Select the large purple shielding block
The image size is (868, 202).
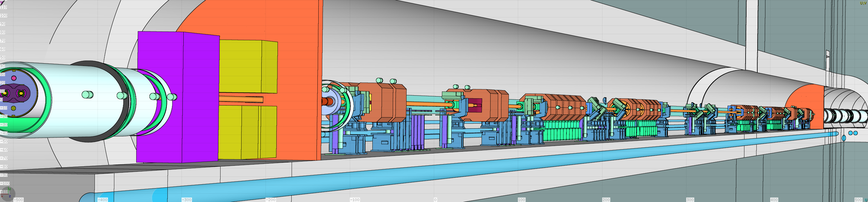tap(178, 97)
